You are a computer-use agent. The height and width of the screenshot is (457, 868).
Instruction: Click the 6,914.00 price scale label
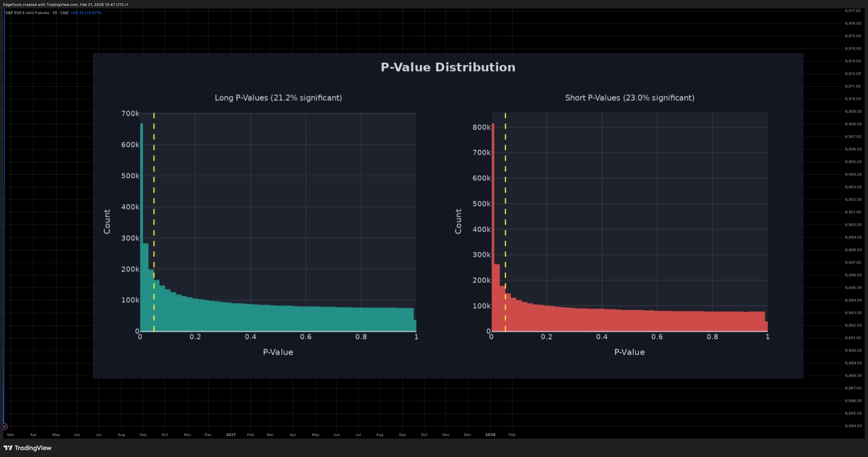[x=853, y=49]
